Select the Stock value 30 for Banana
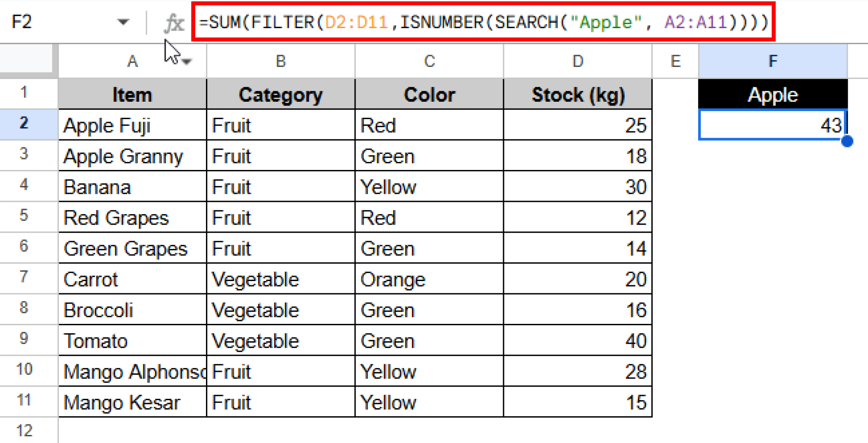The width and height of the screenshot is (868, 443). pyautogui.click(x=577, y=187)
